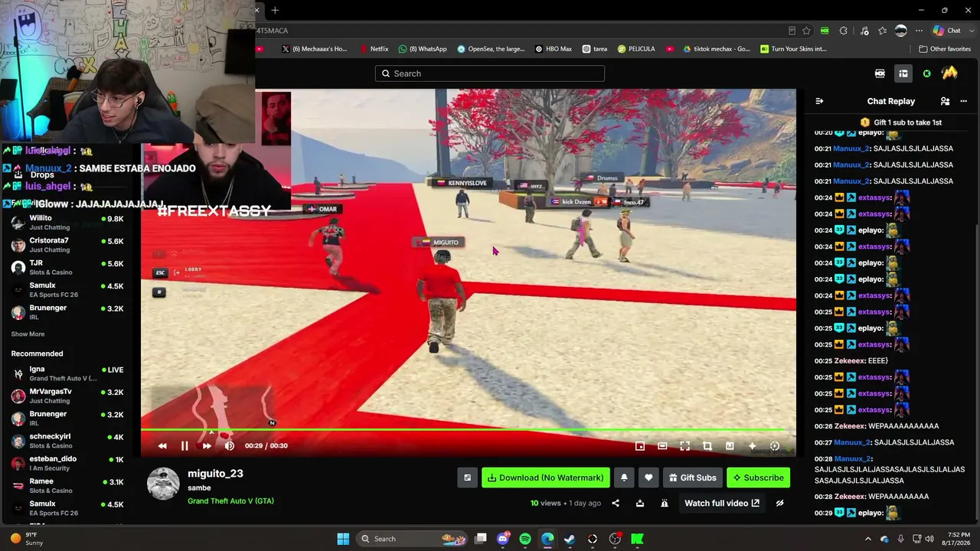
Task: Open the Netflix bookmark
Action: [x=374, y=49]
